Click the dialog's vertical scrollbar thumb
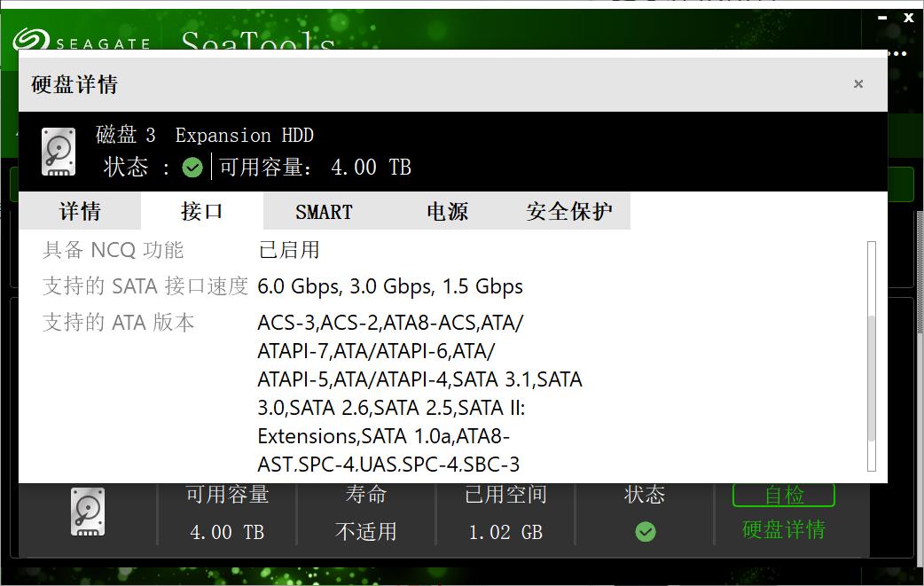 pyautogui.click(x=872, y=377)
